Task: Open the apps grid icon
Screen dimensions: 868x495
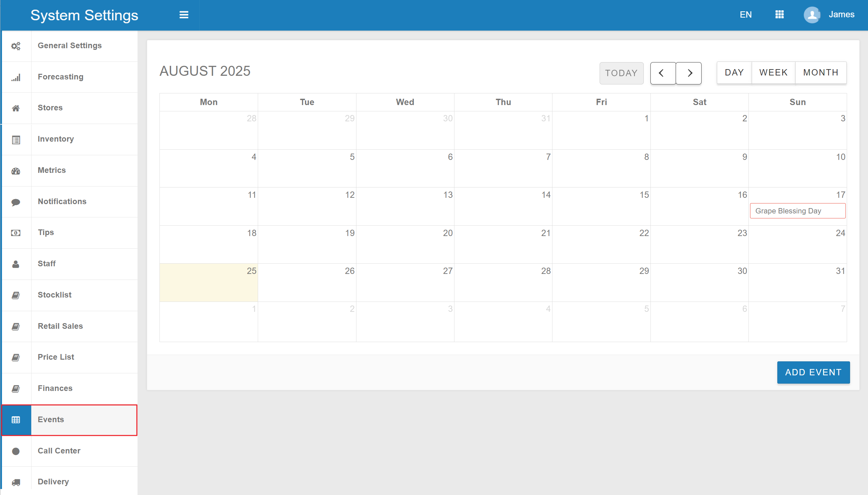Action: coord(779,15)
